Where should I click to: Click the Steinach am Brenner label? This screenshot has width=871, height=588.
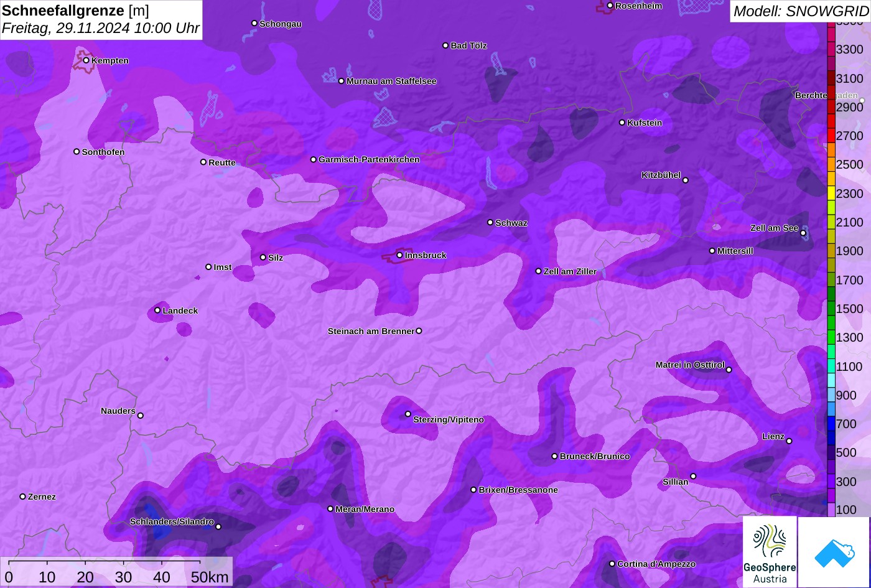(x=371, y=332)
